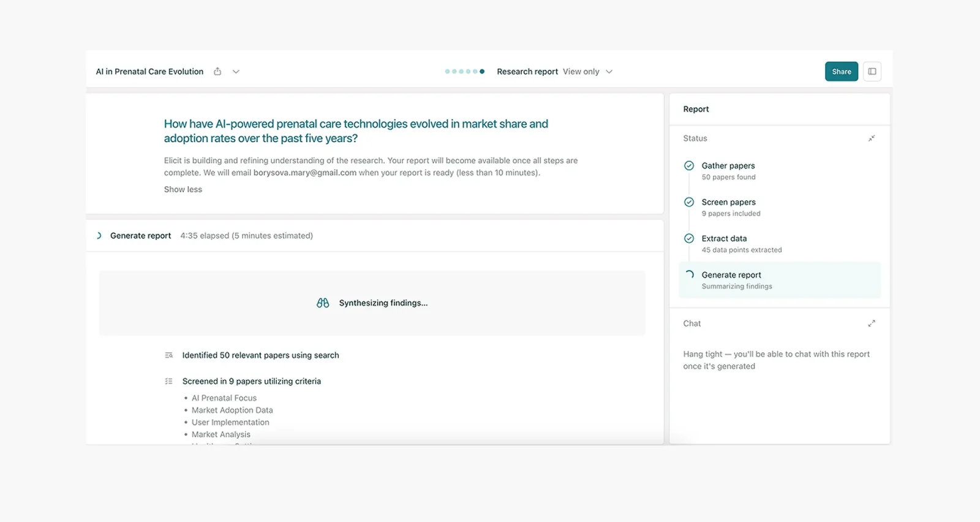This screenshot has height=522, width=980.
Task: Click the binoculars Synthesizing findings icon
Action: (x=323, y=303)
